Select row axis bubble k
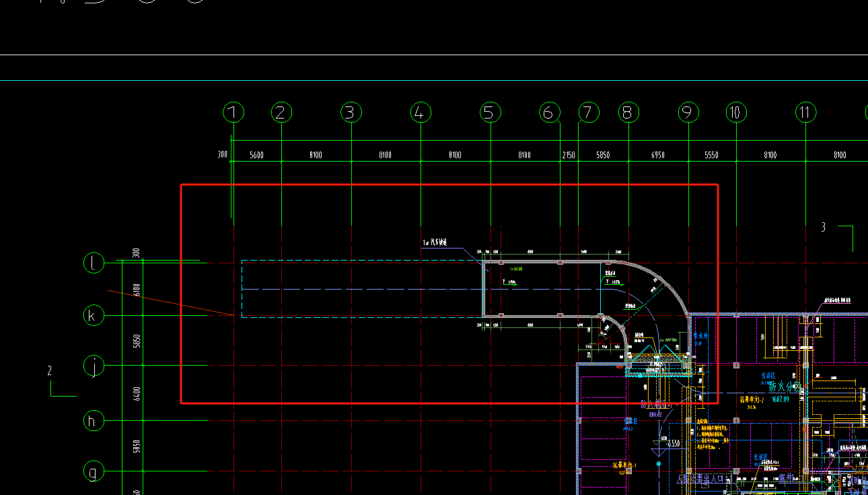The image size is (868, 495). point(94,315)
